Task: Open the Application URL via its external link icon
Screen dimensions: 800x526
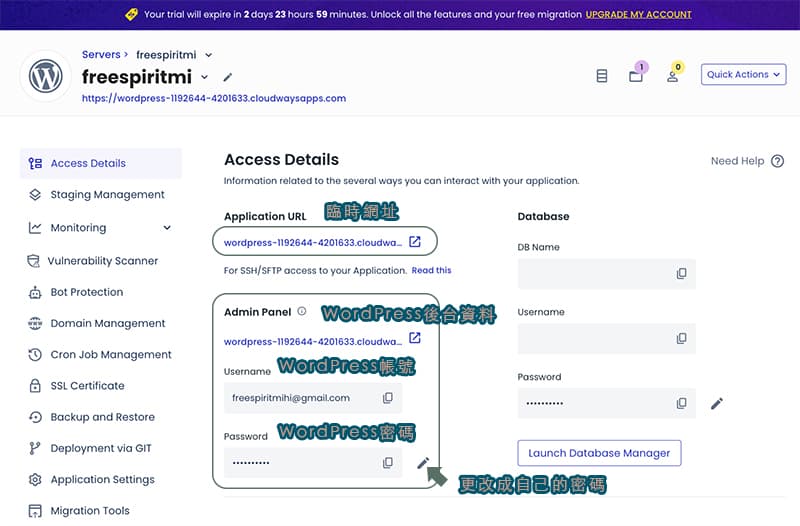Action: (x=415, y=241)
